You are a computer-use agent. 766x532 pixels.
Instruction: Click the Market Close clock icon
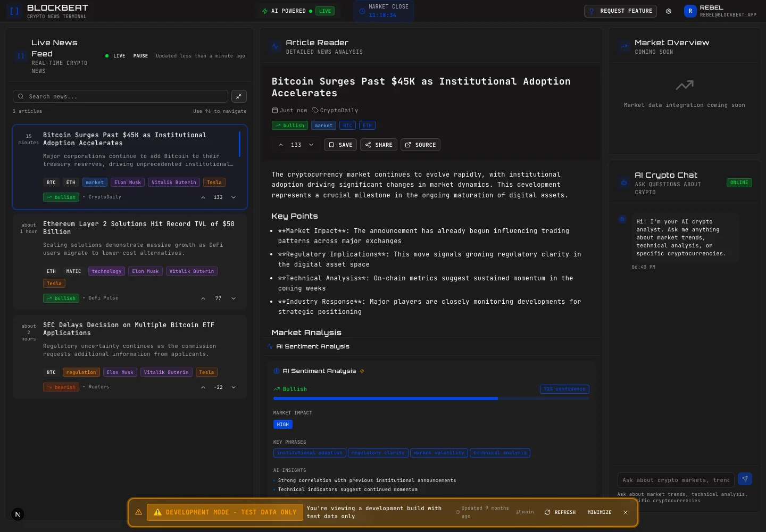(x=362, y=11)
